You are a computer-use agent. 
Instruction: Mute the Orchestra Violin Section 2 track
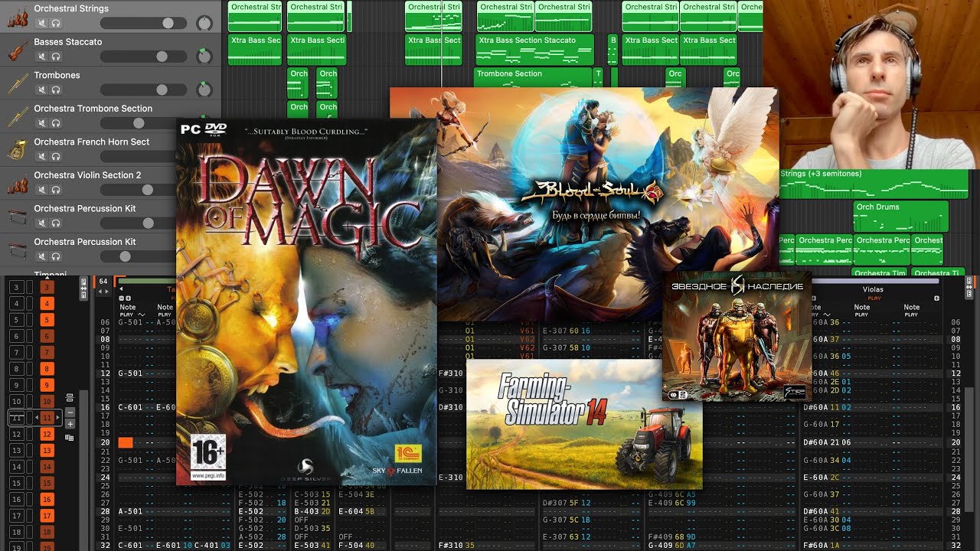point(42,190)
